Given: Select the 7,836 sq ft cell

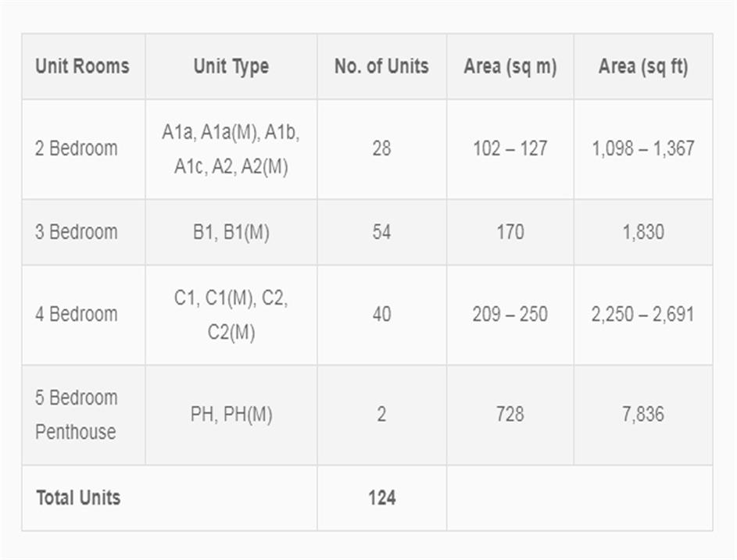Looking at the screenshot, I should point(643,414).
